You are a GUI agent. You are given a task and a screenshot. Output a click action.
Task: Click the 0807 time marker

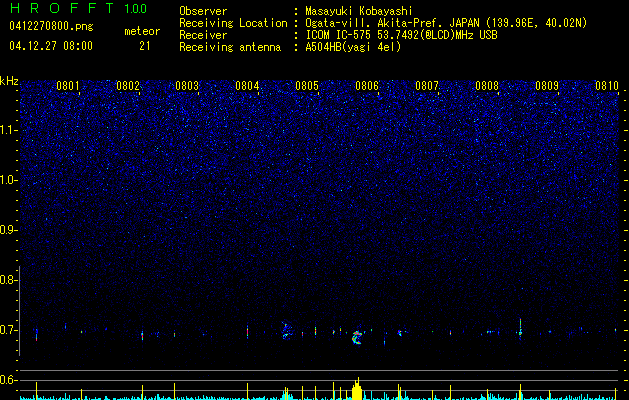point(427,86)
